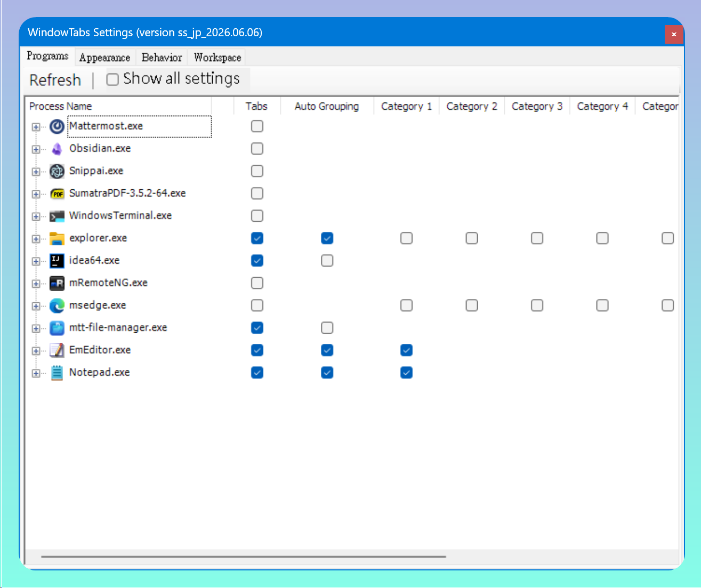Click the horizontal scrollbar thumb
This screenshot has height=588, width=701.
244,557
